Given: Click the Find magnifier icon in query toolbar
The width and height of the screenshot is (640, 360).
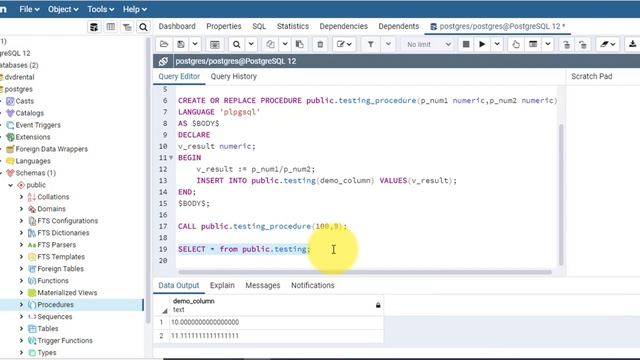Looking at the screenshot, I should 236,44.
